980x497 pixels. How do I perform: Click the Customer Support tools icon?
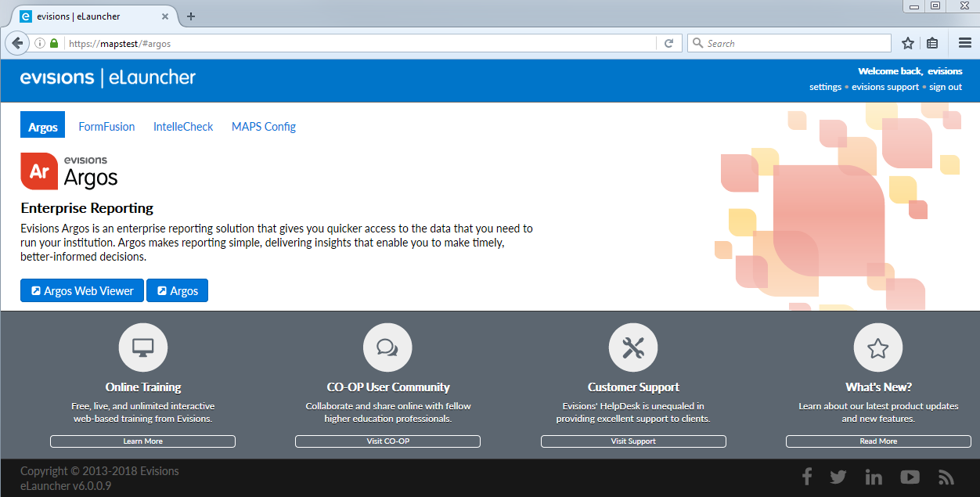[x=633, y=348]
